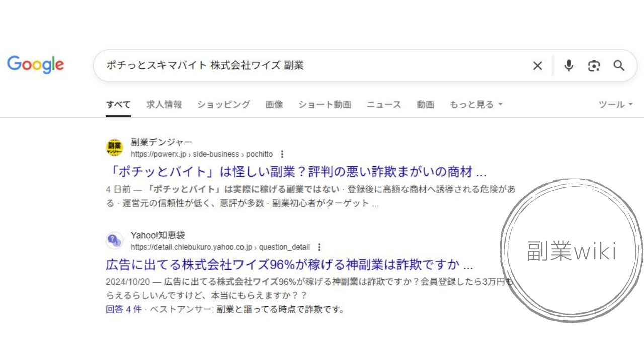This screenshot has height=362, width=644.
Task: Click the snippet text dated 2024/10/20
Action: pos(310,289)
